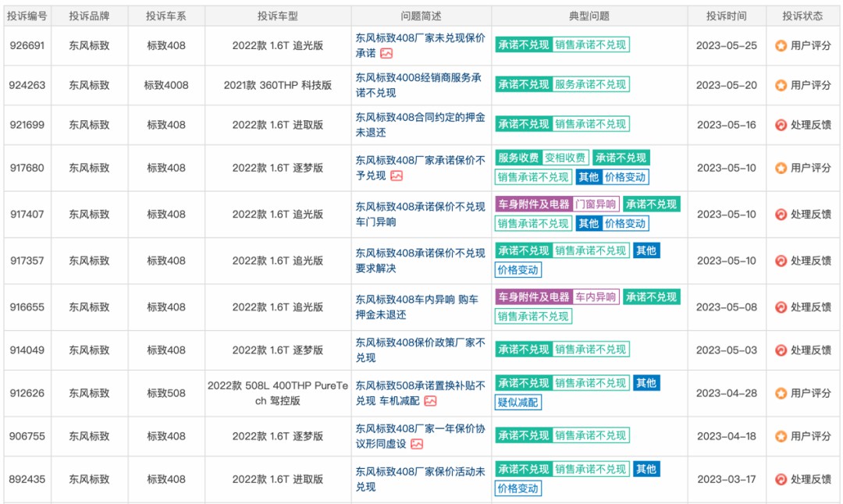This screenshot has height=504, width=843.
Task: Open the picture icon in complaint 917680's description
Action: point(397,176)
